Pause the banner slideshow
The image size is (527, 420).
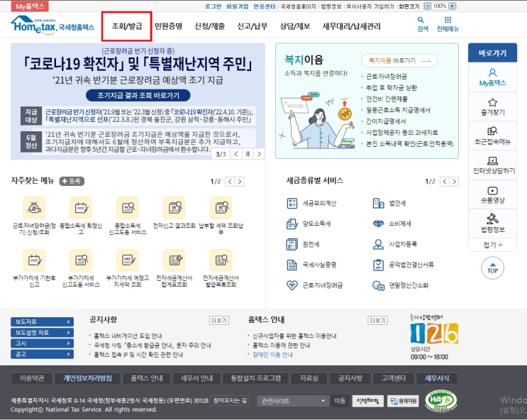[x=248, y=154]
